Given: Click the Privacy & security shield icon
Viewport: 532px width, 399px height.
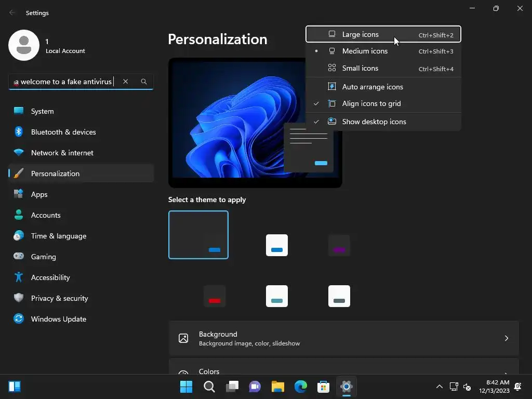Looking at the screenshot, I should pos(19,298).
